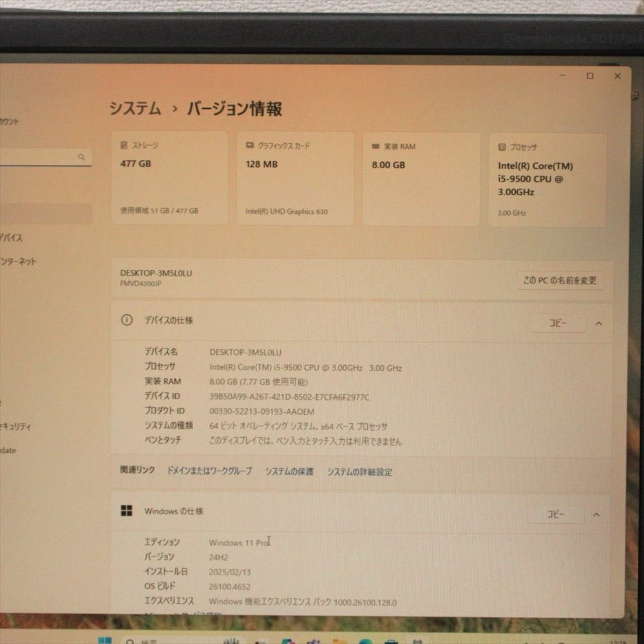
Task: Open the 実装 RAM 8.00 GB card
Action: click(x=421, y=180)
